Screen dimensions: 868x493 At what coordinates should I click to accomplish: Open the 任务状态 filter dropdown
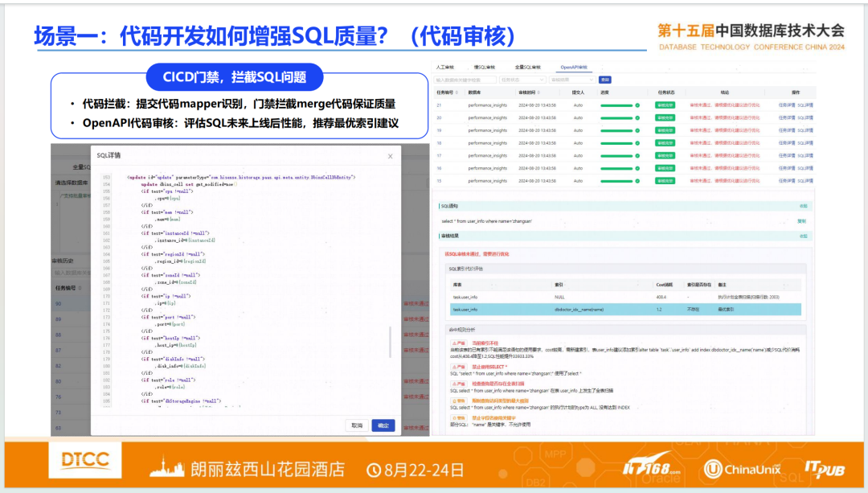(522, 80)
